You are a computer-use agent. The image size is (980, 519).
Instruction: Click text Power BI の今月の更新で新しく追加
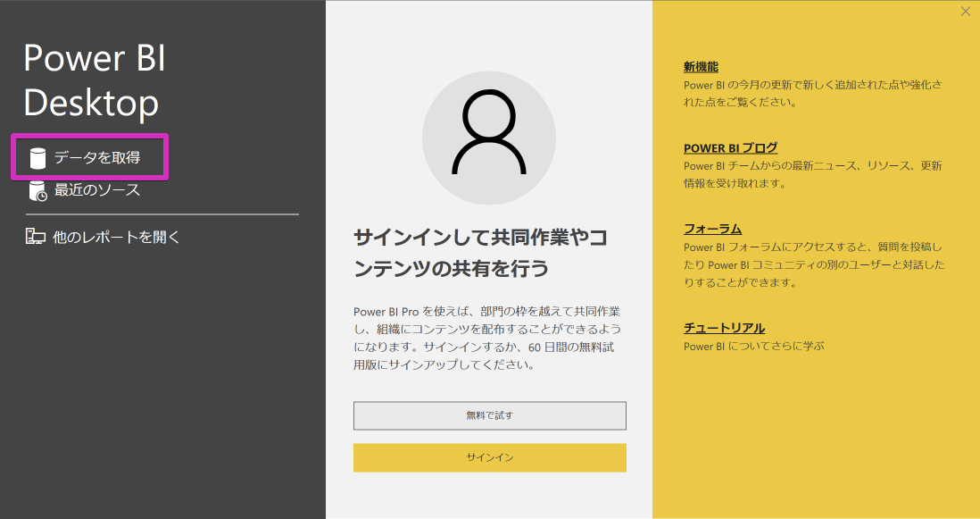pyautogui.click(x=812, y=93)
